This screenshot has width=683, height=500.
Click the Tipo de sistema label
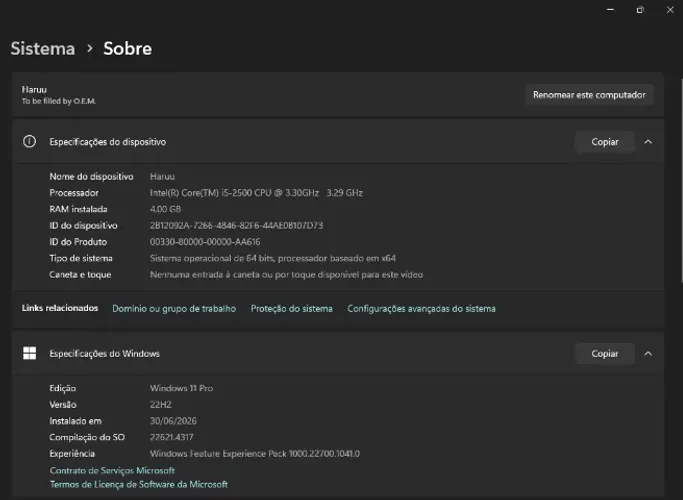coord(81,258)
